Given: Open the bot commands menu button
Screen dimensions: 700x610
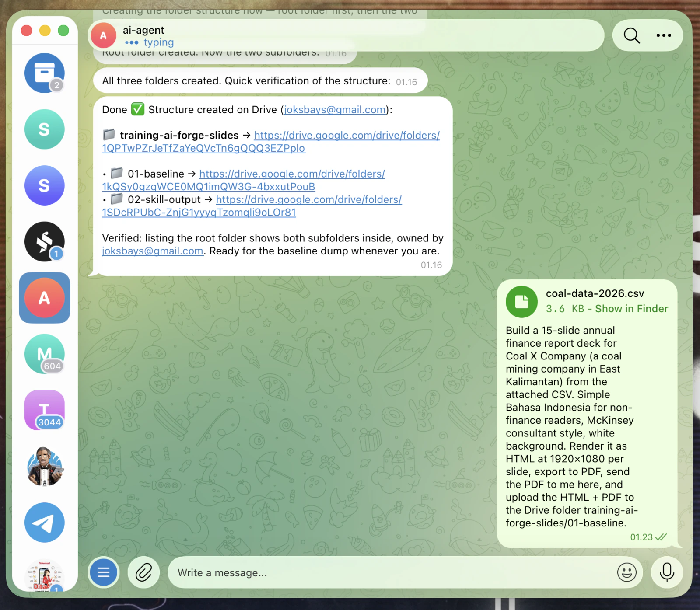Looking at the screenshot, I should point(104,572).
